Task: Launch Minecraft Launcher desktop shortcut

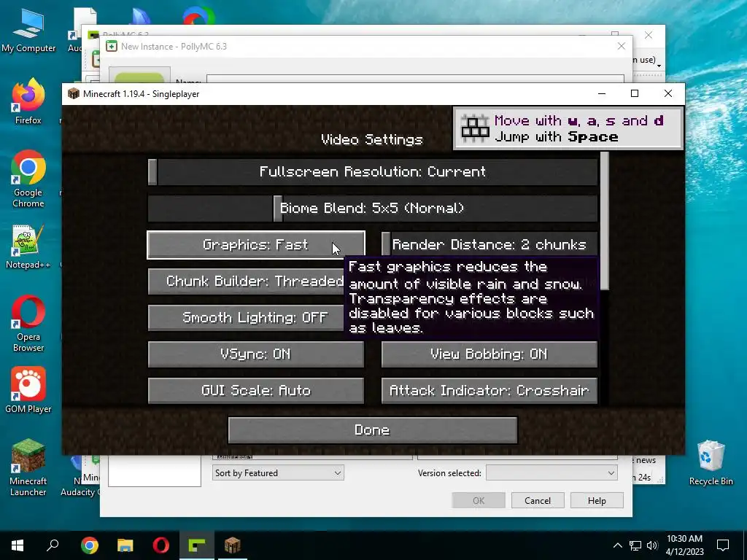Action: coord(28,467)
